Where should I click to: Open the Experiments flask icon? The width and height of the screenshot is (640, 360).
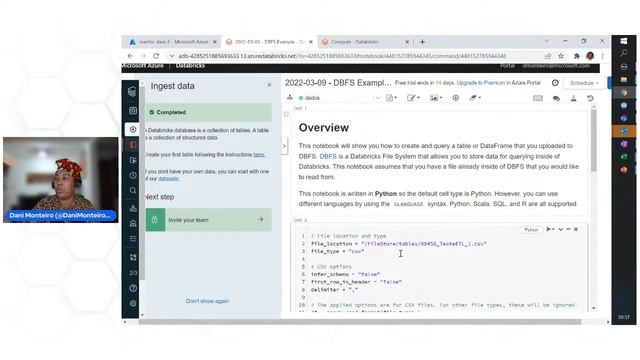pos(573,98)
